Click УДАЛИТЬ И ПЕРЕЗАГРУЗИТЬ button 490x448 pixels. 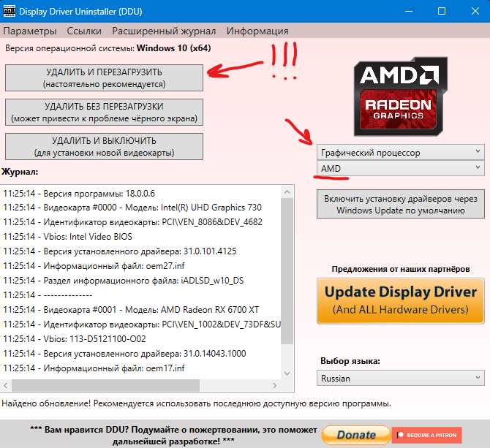(x=104, y=78)
